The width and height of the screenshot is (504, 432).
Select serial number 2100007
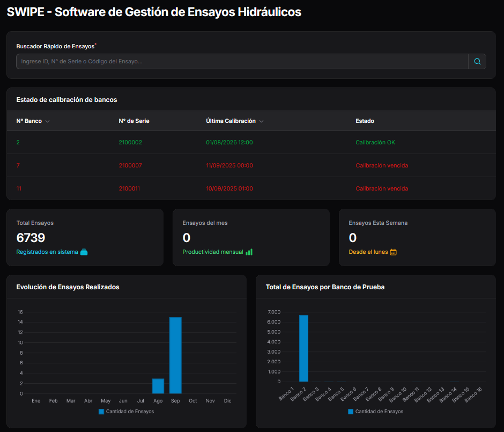tap(130, 165)
